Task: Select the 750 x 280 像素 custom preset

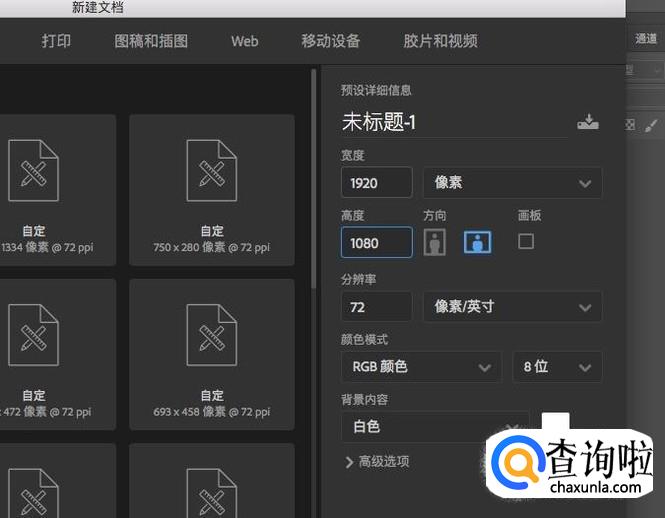Action: [212, 190]
